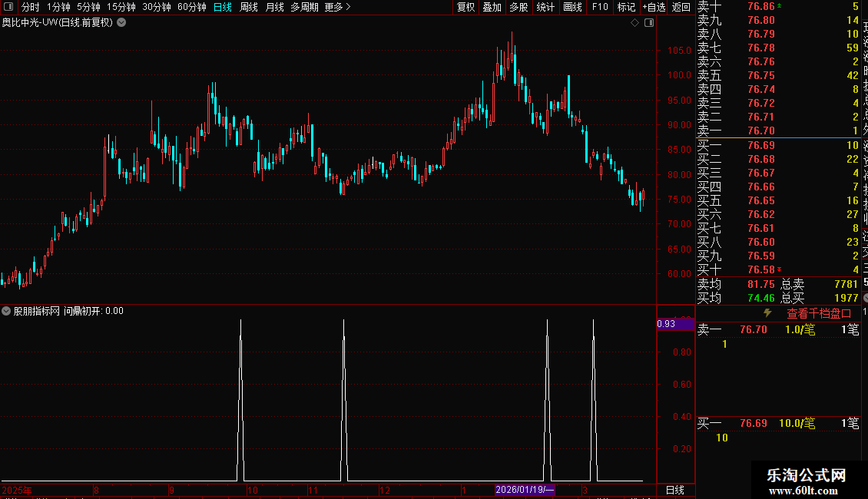Open the 画线 drawing tool
868x499 pixels.
[572, 7]
